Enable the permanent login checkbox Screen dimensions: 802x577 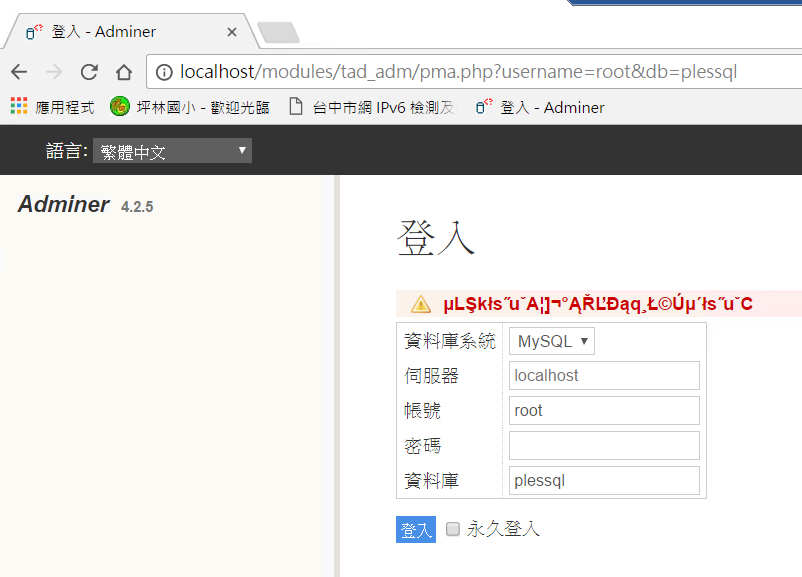click(453, 529)
